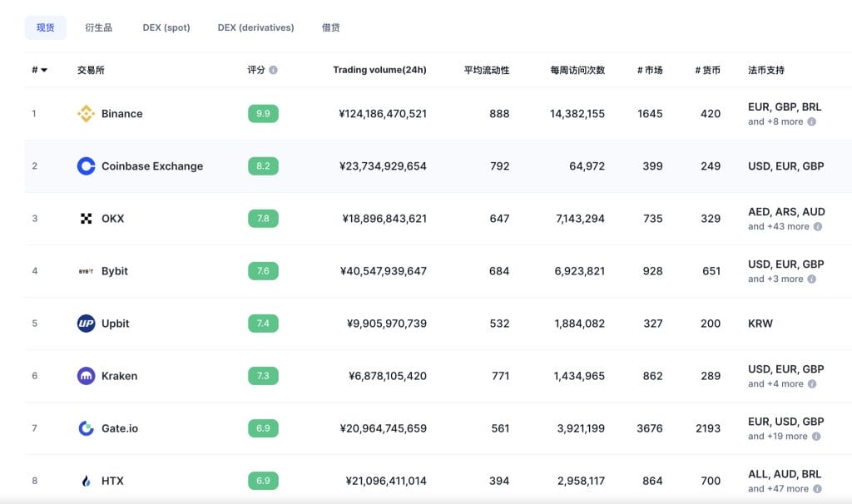Click the Upbit logo icon
The height and width of the screenshot is (504, 852).
(x=86, y=324)
